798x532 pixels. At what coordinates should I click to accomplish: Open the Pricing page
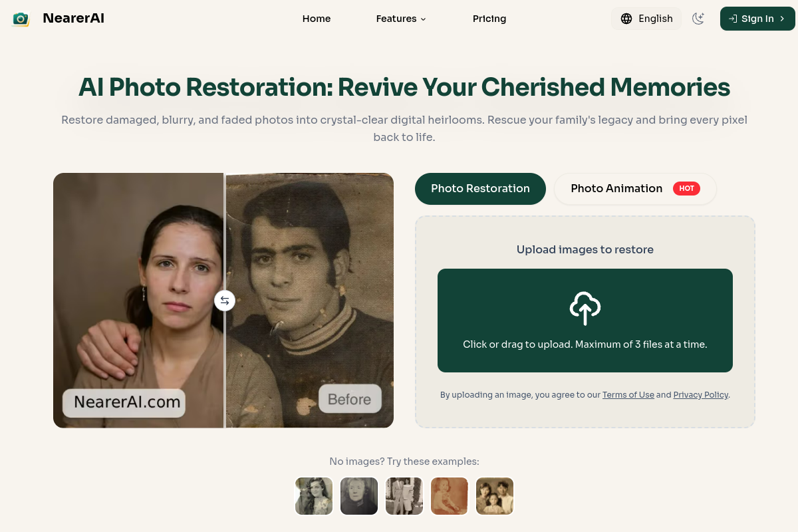coord(489,19)
